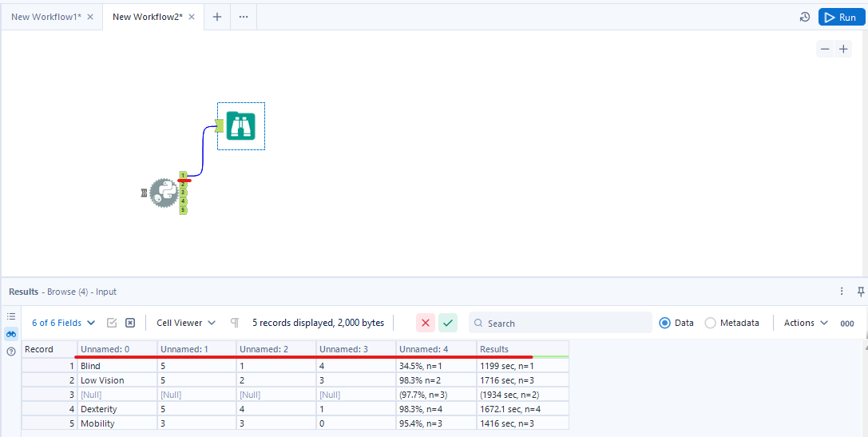Click Record column header

coord(50,349)
